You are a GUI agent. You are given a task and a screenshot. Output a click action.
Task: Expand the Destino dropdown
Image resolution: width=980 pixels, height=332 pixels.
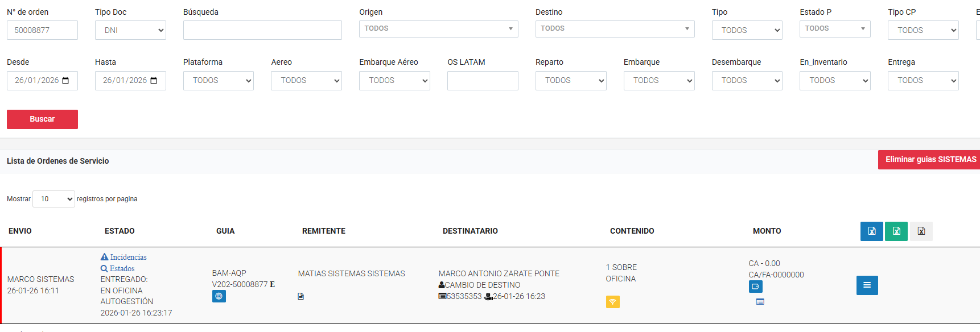pyautogui.click(x=615, y=28)
